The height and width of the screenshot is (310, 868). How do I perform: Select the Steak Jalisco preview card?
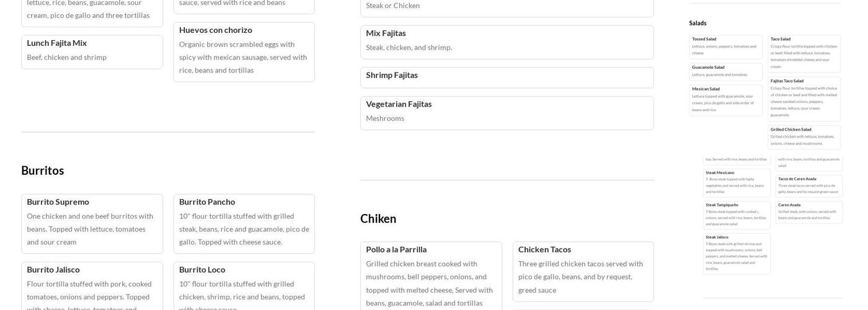[737, 253]
